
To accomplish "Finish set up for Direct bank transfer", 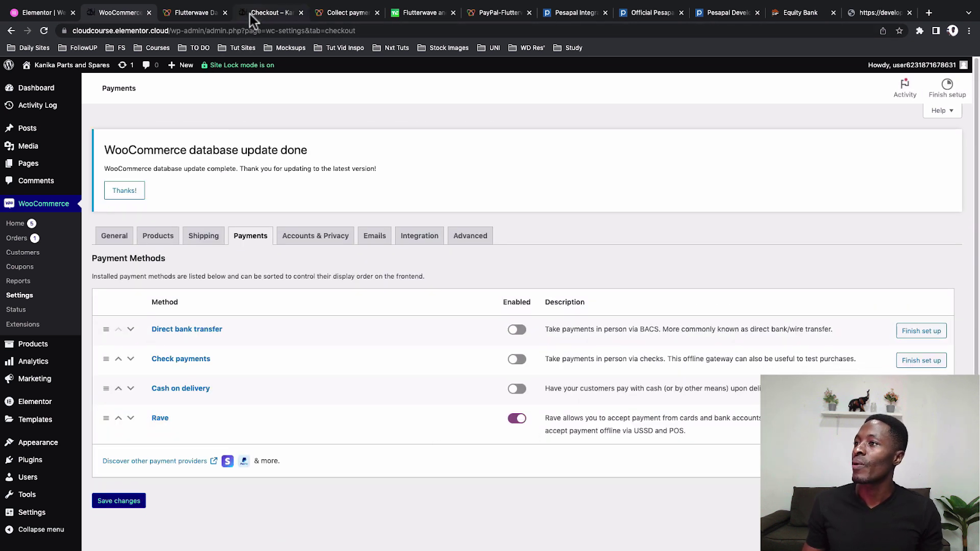I will (921, 331).
